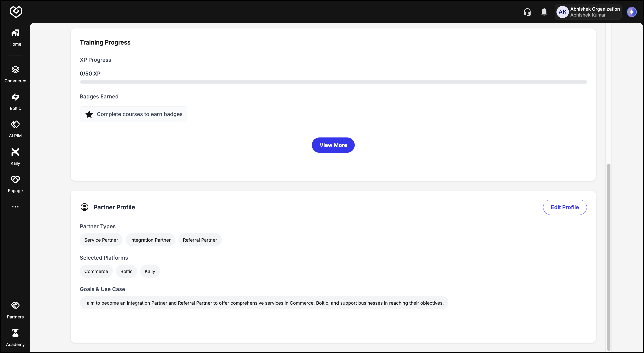Click the Partner Profile person icon
Image resolution: width=644 pixels, height=353 pixels.
coord(85,207)
